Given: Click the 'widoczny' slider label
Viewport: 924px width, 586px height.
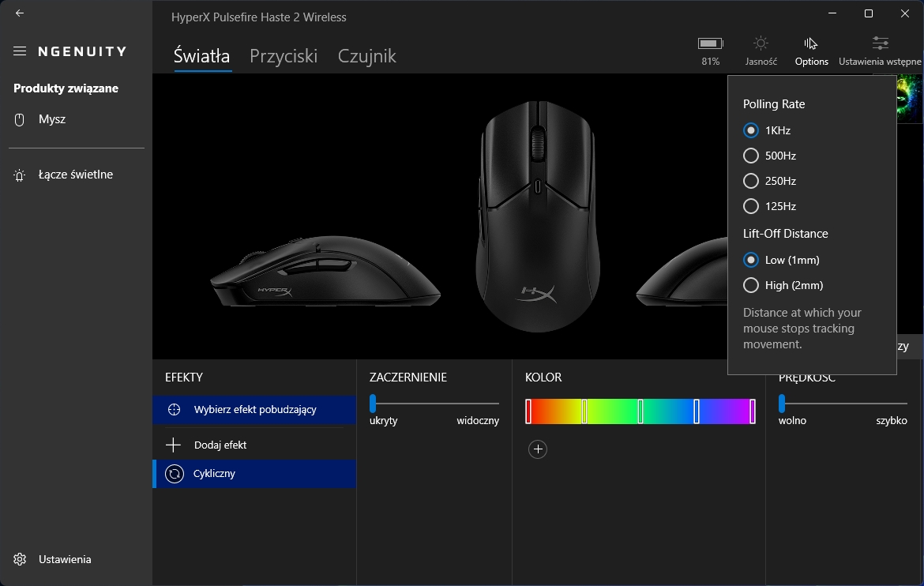Looking at the screenshot, I should pos(478,421).
